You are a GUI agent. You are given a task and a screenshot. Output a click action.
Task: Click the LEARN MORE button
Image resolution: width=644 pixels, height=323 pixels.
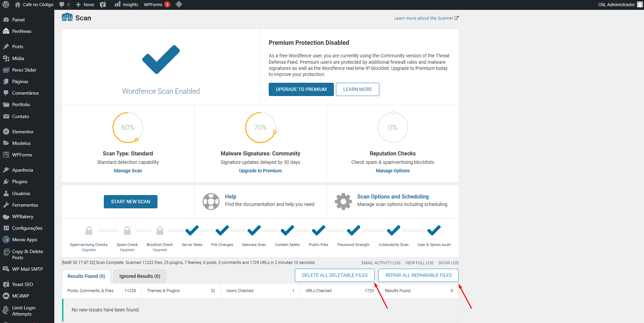point(358,89)
